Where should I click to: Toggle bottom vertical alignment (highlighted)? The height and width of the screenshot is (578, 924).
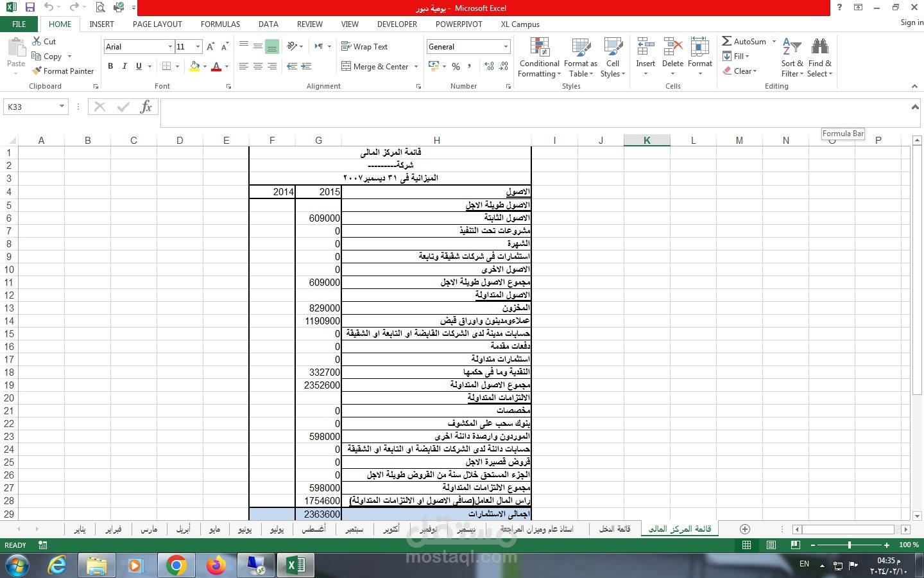[x=272, y=46]
